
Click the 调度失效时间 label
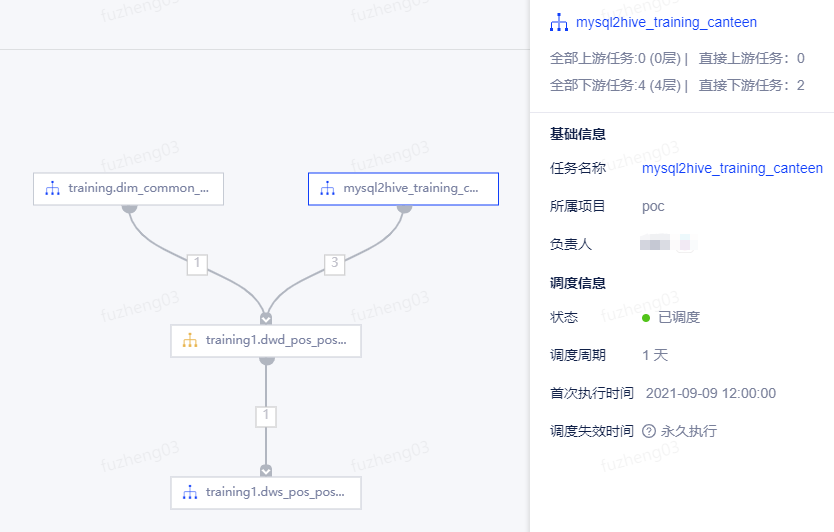pos(592,431)
